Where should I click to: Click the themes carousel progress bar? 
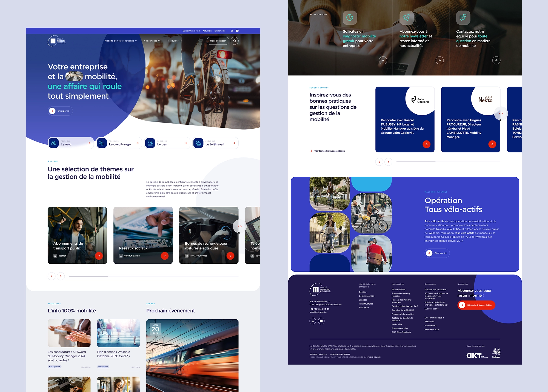coord(153,276)
